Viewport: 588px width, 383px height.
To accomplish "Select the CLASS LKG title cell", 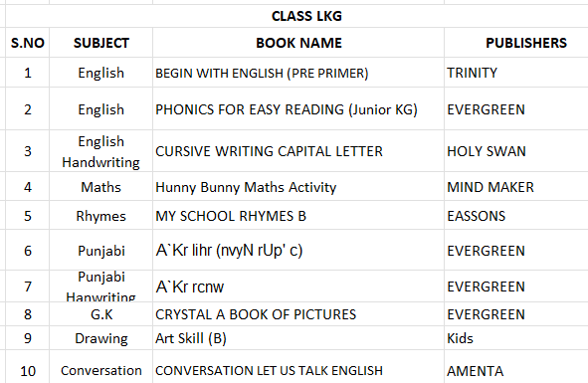I will tap(296, 16).
